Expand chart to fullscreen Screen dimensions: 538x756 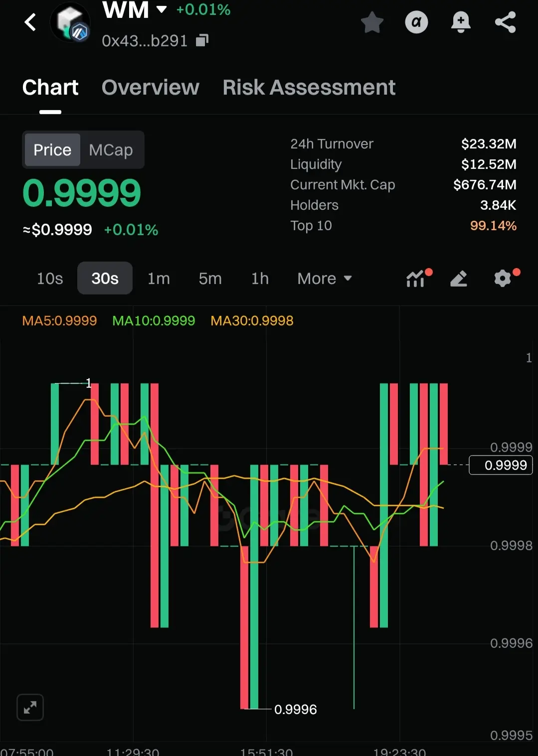coord(30,707)
